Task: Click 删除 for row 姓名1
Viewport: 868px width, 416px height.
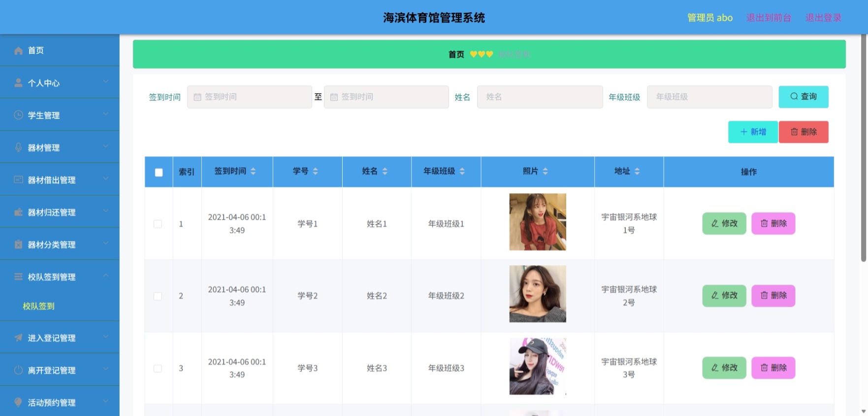Action: tap(773, 223)
